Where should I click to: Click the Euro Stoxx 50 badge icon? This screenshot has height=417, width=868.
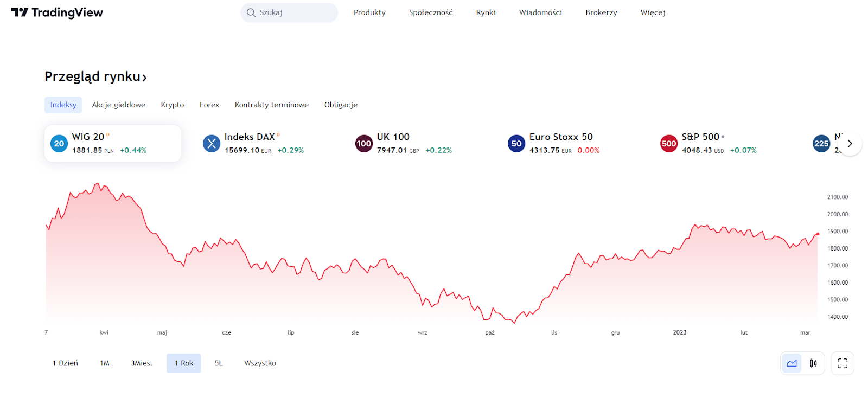tap(516, 144)
